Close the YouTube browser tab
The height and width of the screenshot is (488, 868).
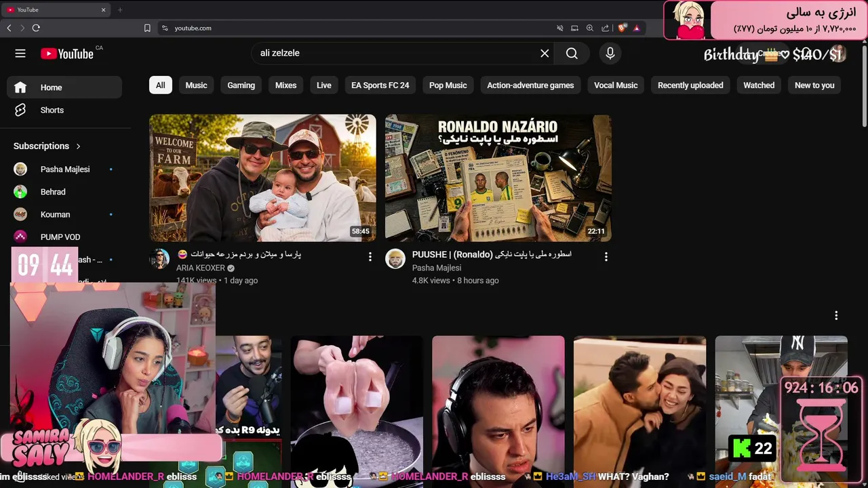(104, 9)
